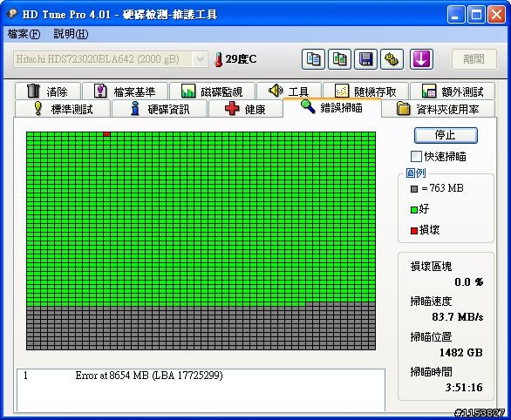Switch to the 資料夾使用率 folder usage tab
511x420 pixels.
click(439, 109)
